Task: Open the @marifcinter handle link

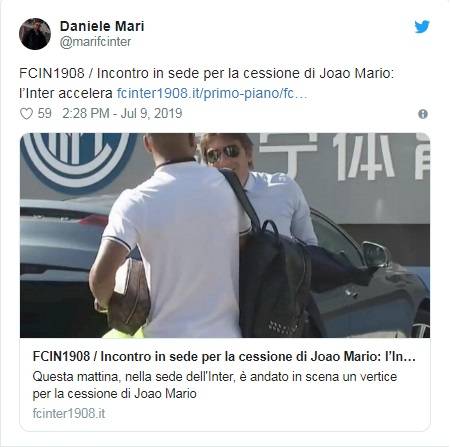Action: click(95, 42)
